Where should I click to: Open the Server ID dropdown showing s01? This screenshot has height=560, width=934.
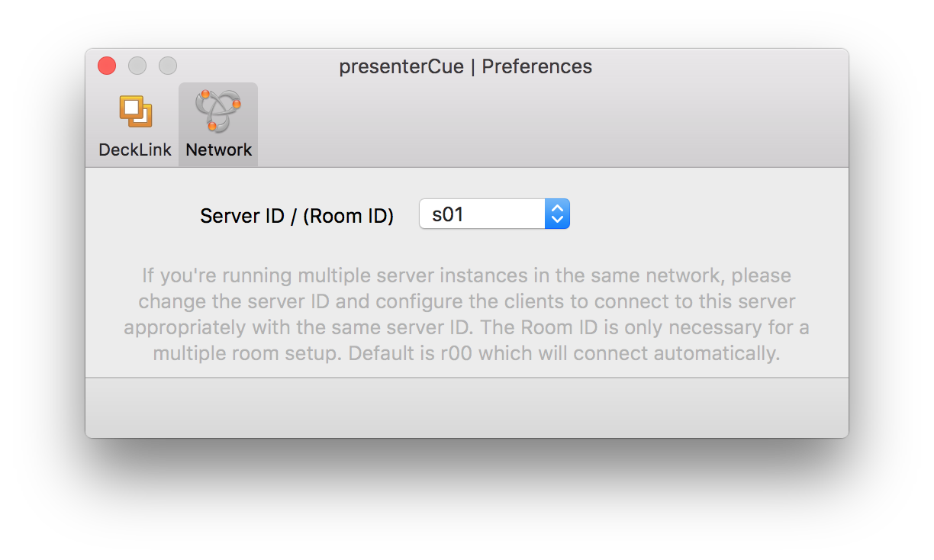494,214
